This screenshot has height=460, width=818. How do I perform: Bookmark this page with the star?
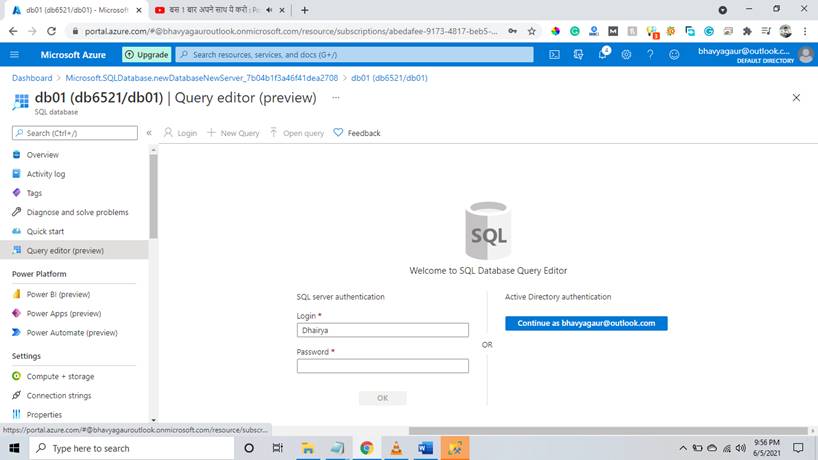[x=532, y=31]
